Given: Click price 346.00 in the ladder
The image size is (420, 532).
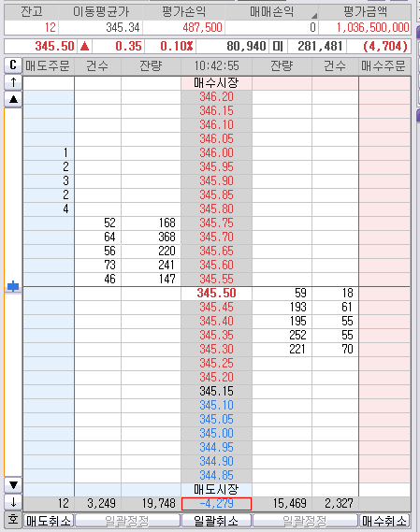Looking at the screenshot, I should (x=216, y=152).
